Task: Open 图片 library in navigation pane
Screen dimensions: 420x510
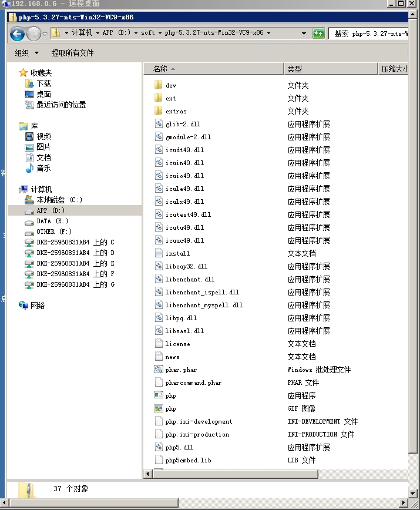Action: (43, 147)
